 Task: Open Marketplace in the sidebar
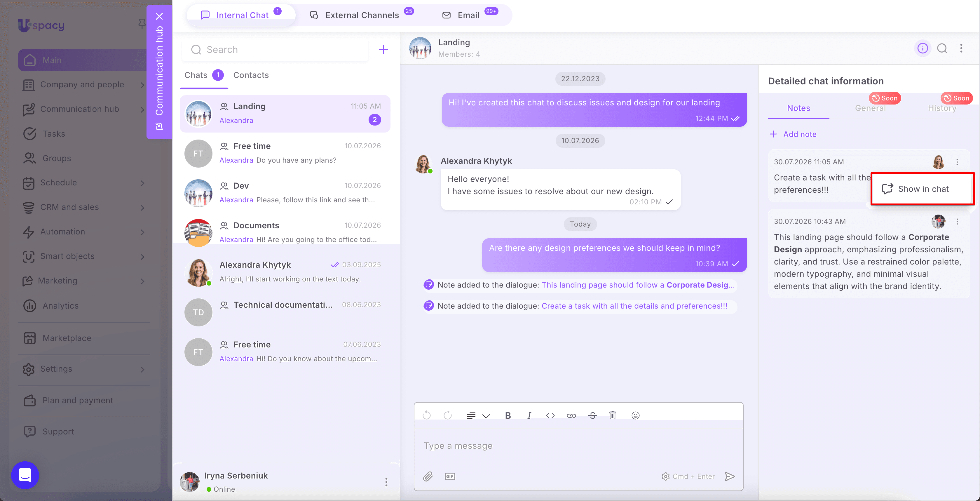click(x=67, y=338)
